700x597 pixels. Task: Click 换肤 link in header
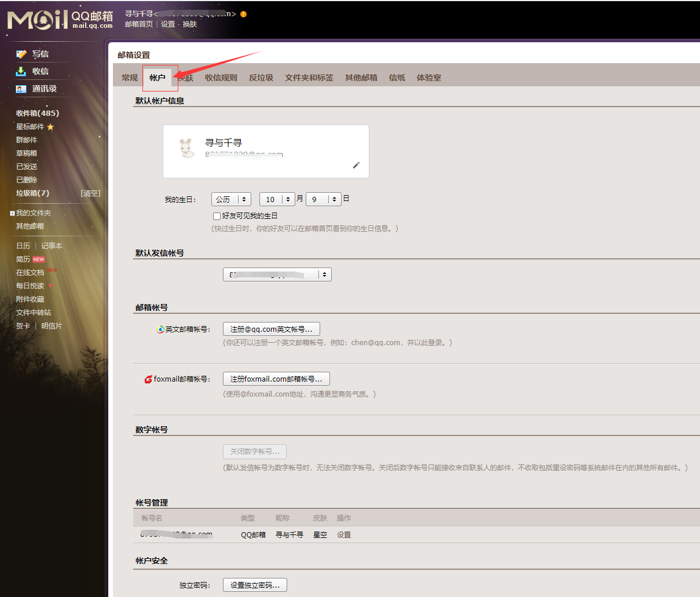[190, 24]
